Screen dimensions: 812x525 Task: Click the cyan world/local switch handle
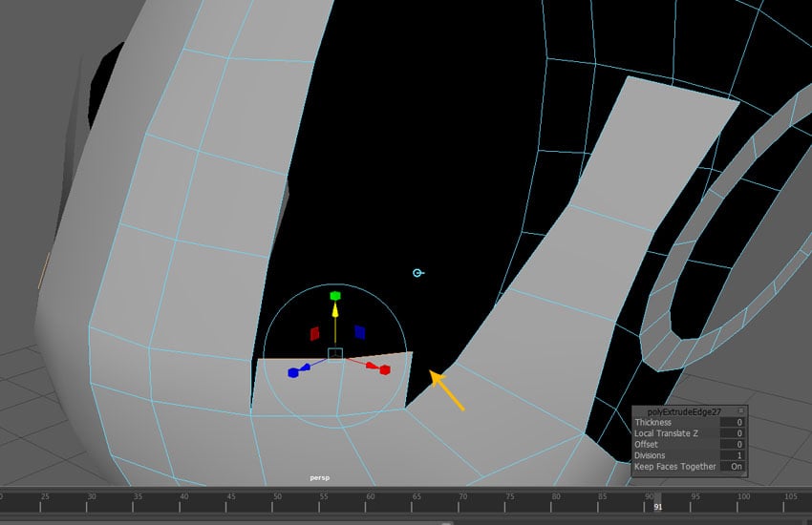click(x=417, y=273)
